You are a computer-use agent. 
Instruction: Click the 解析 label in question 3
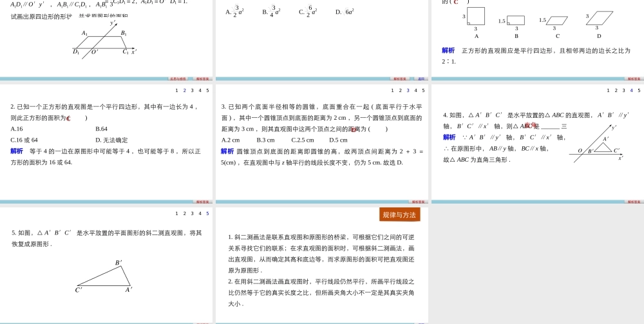pos(227,151)
